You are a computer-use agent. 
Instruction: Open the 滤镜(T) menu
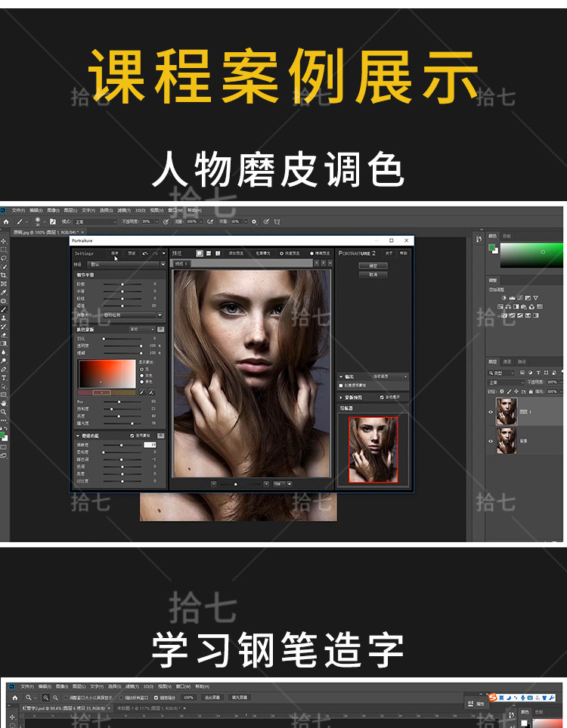[124, 210]
